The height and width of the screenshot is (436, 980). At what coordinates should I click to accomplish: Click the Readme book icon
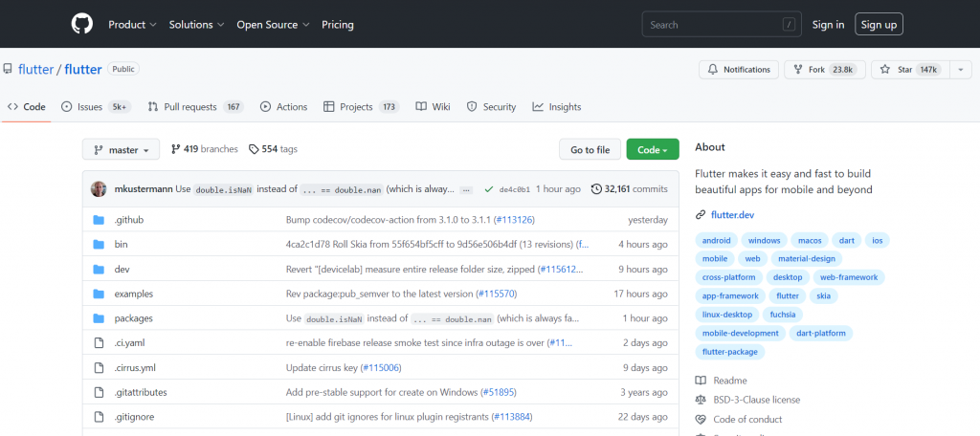(x=701, y=381)
